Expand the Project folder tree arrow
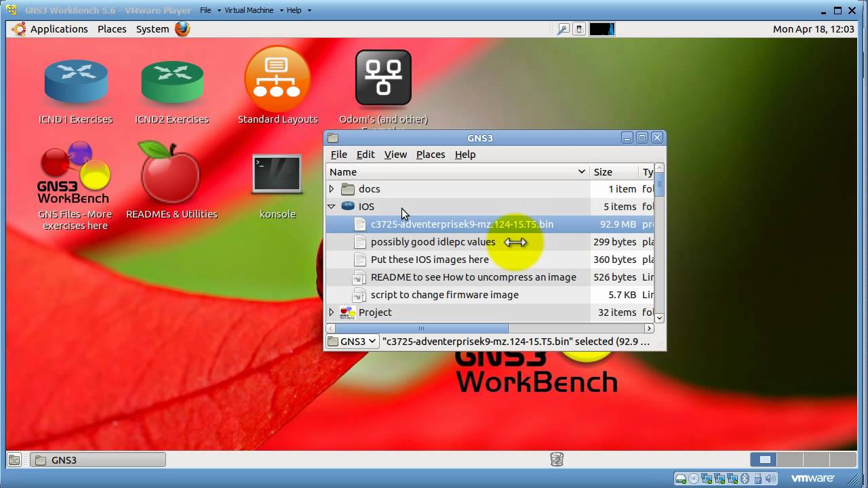Image resolution: width=868 pixels, height=488 pixels. pos(332,312)
